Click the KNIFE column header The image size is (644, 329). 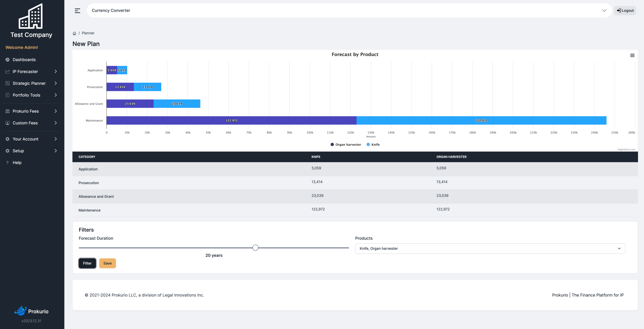(x=316, y=157)
